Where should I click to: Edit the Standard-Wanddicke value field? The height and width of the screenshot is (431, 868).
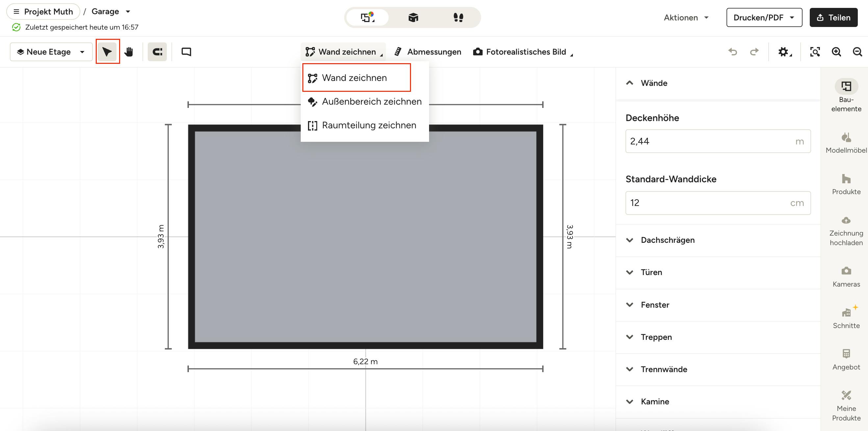(x=718, y=203)
